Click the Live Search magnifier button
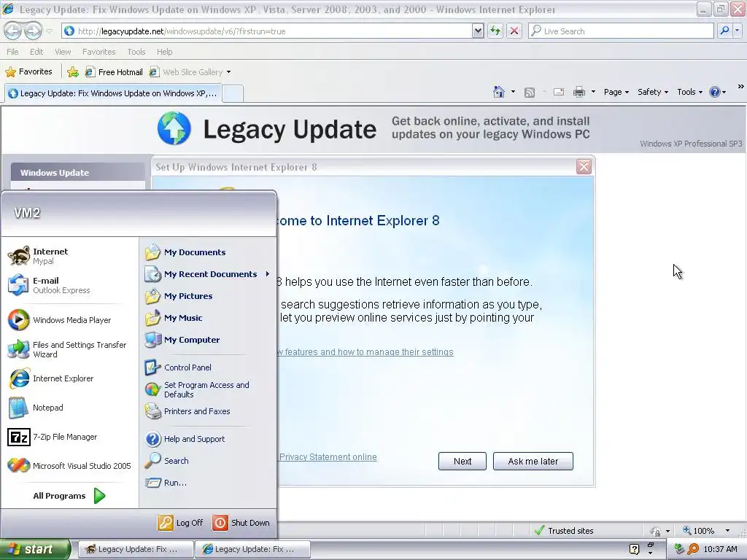Screen dimensions: 747x560 (x=724, y=31)
